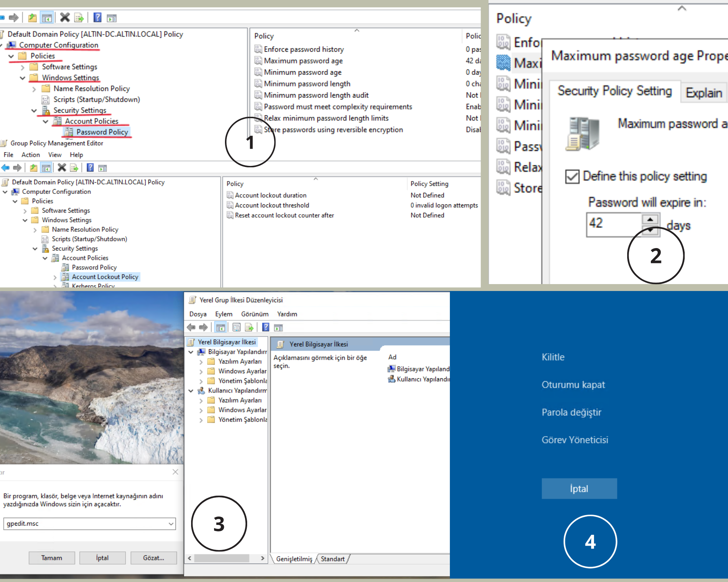Close the Run dialog with the X
This screenshot has height=582, width=728.
tap(175, 472)
